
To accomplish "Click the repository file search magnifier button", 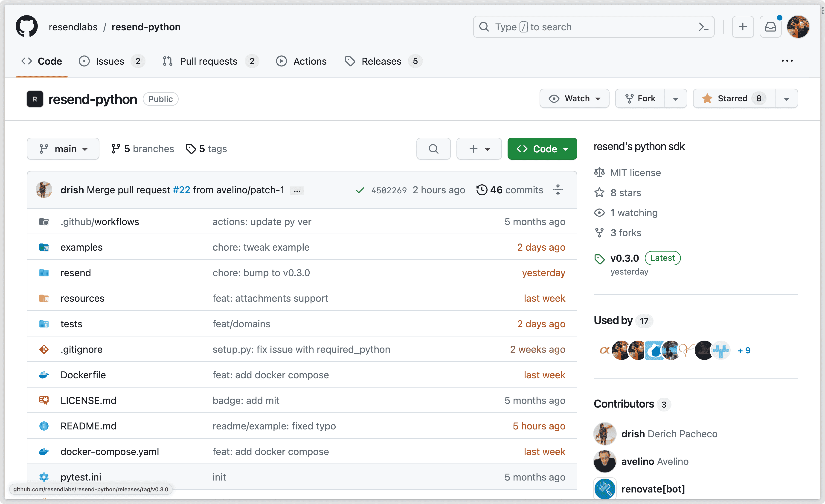I will coord(433,149).
